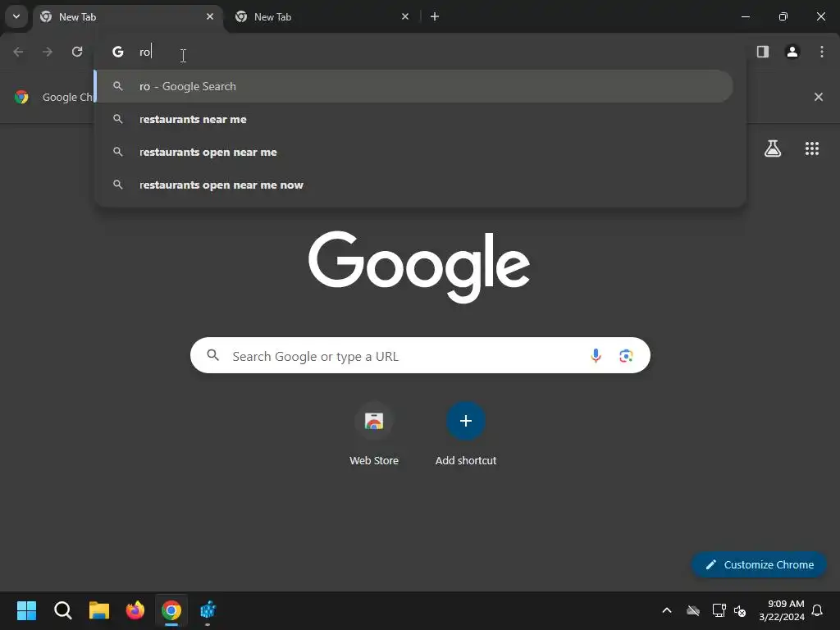Open the notifications bell
840x630 pixels.
tap(818, 610)
